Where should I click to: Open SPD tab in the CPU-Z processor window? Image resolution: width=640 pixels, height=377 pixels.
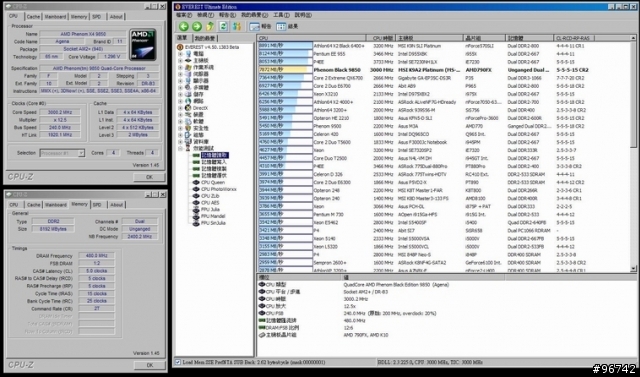point(97,17)
